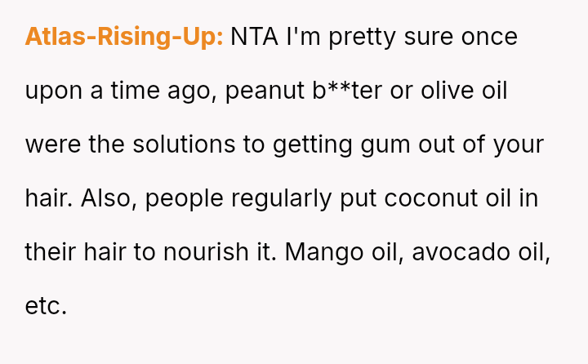This screenshot has width=588, height=364.
Task: Click the word "once" ending the first line
Action: pyautogui.click(x=489, y=38)
